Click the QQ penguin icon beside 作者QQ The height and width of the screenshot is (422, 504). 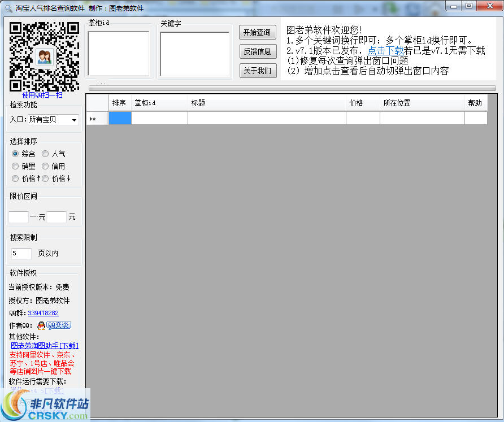(41, 325)
